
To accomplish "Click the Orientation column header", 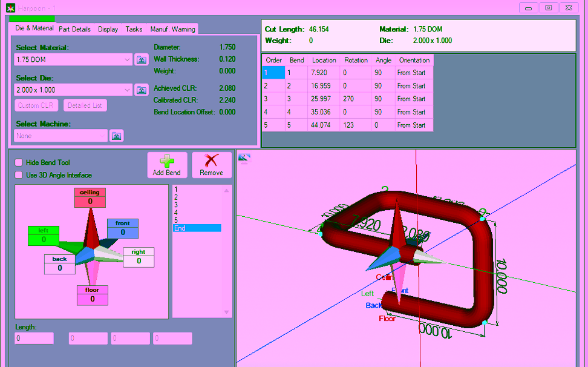I will [x=414, y=61].
